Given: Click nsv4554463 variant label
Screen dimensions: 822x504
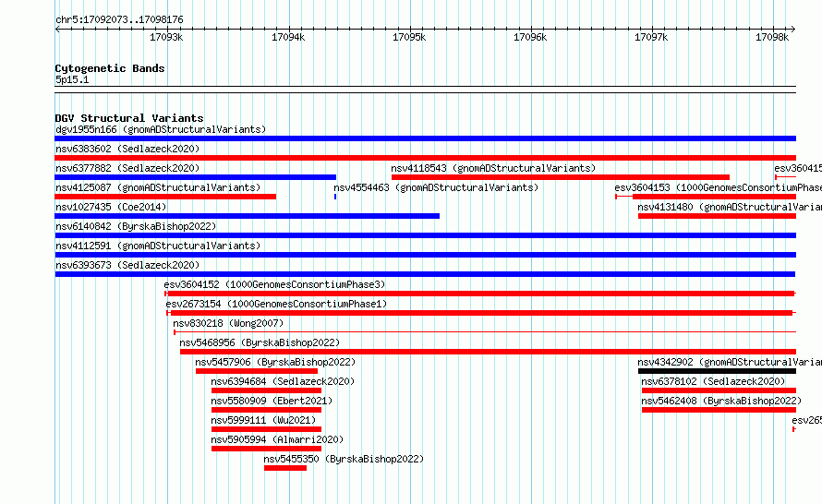Looking at the screenshot, I should coord(436,187).
